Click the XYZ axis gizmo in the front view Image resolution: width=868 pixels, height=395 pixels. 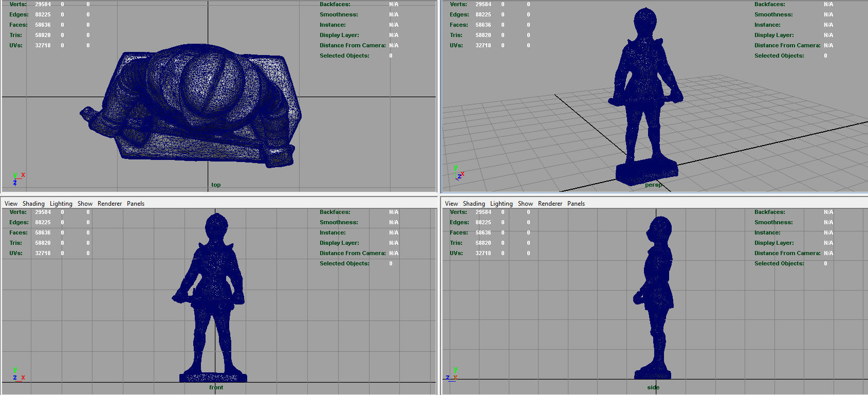19,374
